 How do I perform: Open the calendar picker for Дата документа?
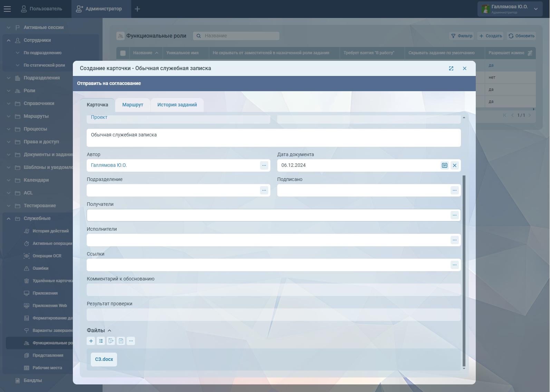coord(444,165)
